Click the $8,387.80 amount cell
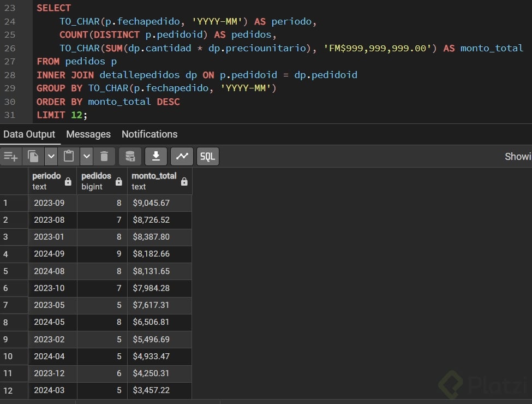532x404 pixels. point(159,237)
